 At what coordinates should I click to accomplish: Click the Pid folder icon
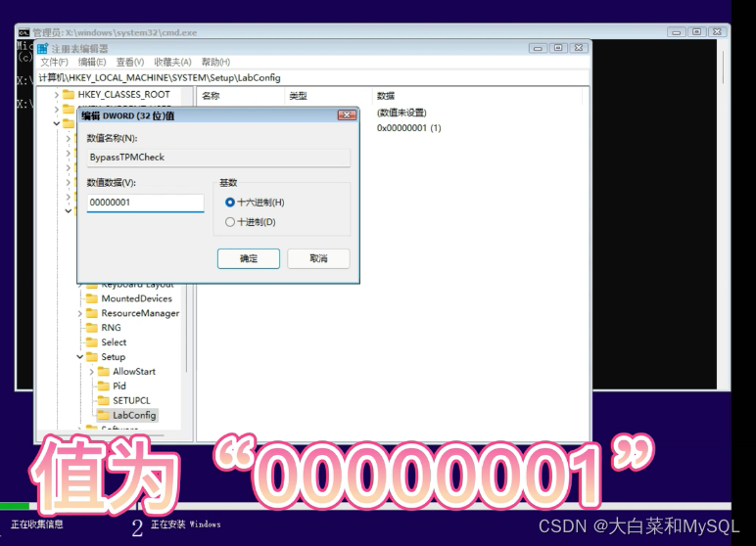click(x=103, y=386)
